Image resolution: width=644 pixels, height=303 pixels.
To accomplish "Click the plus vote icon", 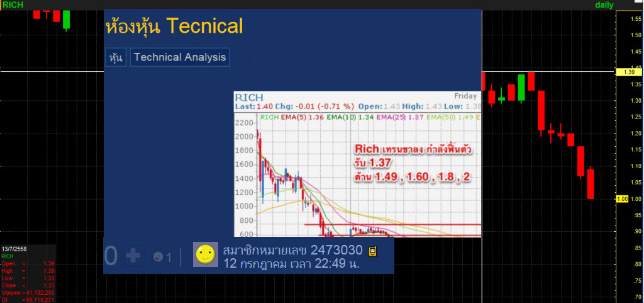I will click(x=133, y=256).
